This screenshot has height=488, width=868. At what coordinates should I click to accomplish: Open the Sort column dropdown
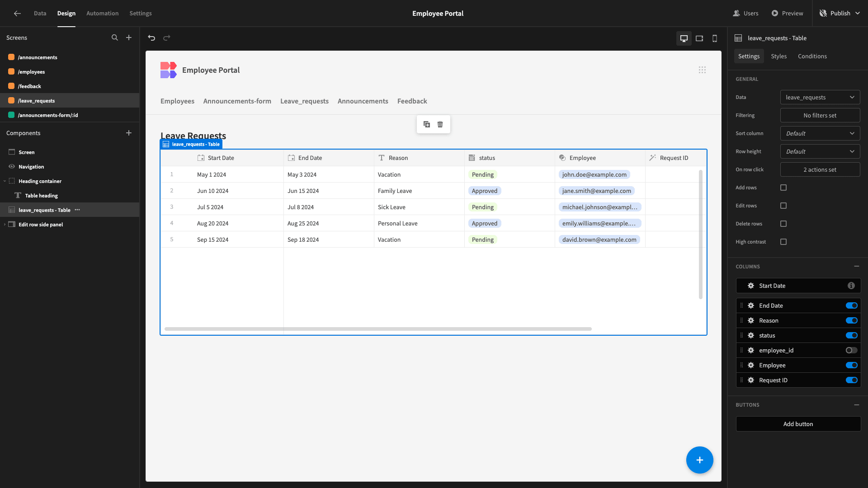click(x=820, y=133)
